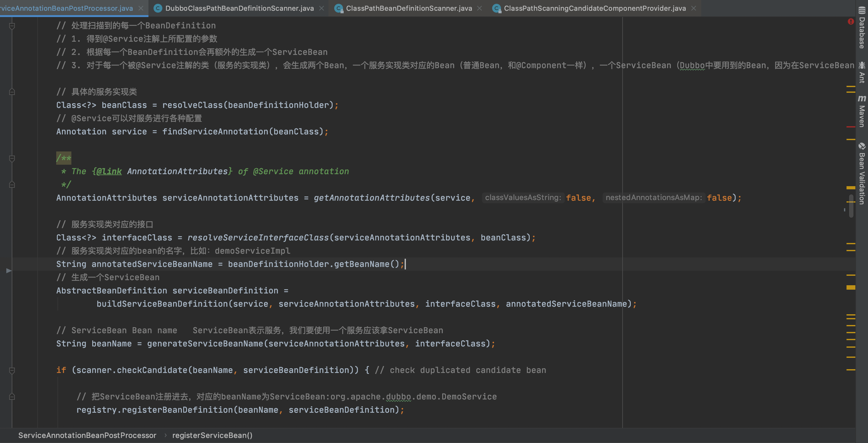Switch to DubboClassPathBeanDefinitionScanner.java tab

pyautogui.click(x=239, y=8)
